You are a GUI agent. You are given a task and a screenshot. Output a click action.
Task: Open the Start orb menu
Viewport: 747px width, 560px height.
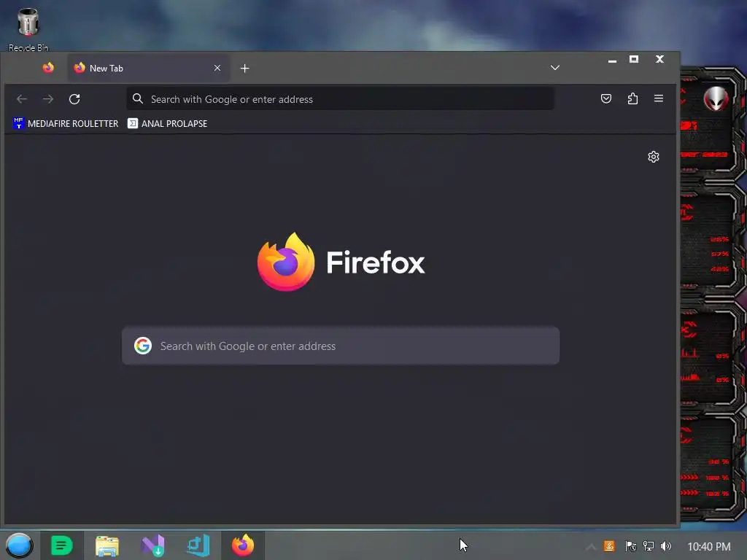(x=19, y=545)
